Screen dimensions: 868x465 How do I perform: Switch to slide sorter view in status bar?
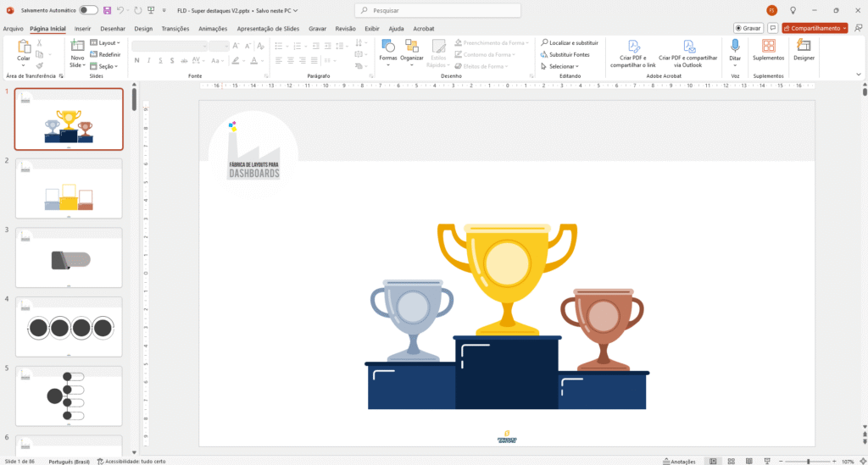pyautogui.click(x=732, y=462)
